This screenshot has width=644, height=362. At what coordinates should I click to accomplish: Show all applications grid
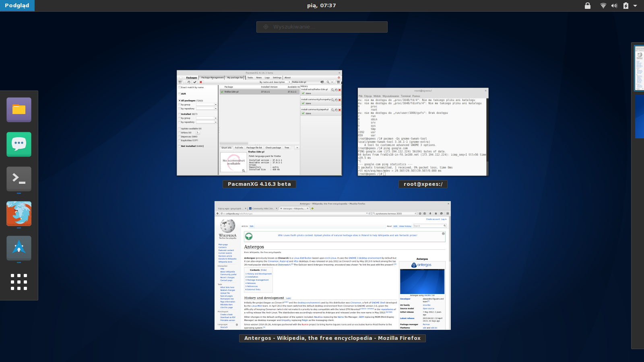tap(19, 282)
